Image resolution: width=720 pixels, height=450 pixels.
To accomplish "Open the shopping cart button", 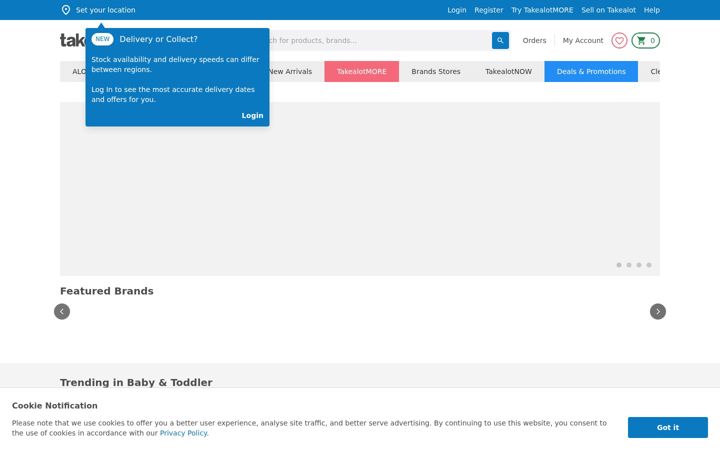I will tap(646, 40).
